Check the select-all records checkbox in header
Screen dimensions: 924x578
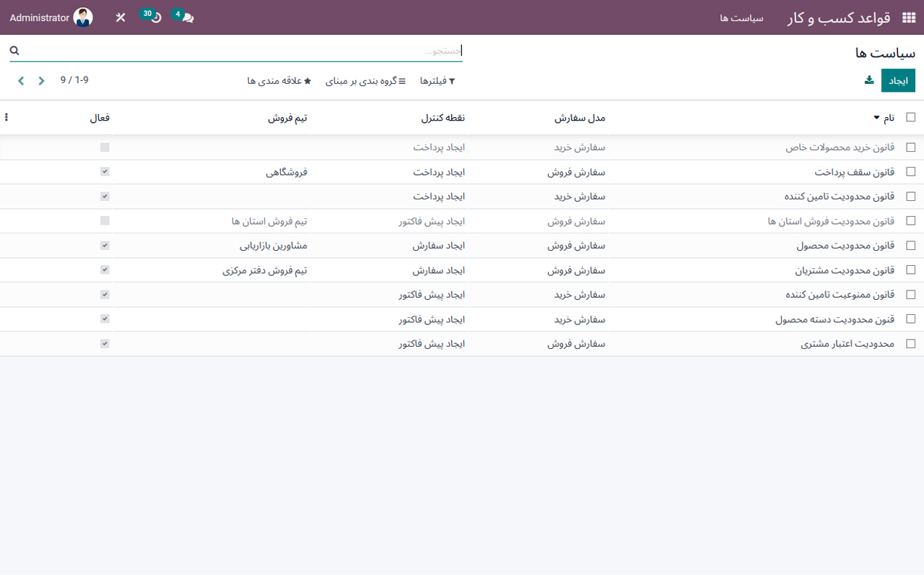[911, 116]
